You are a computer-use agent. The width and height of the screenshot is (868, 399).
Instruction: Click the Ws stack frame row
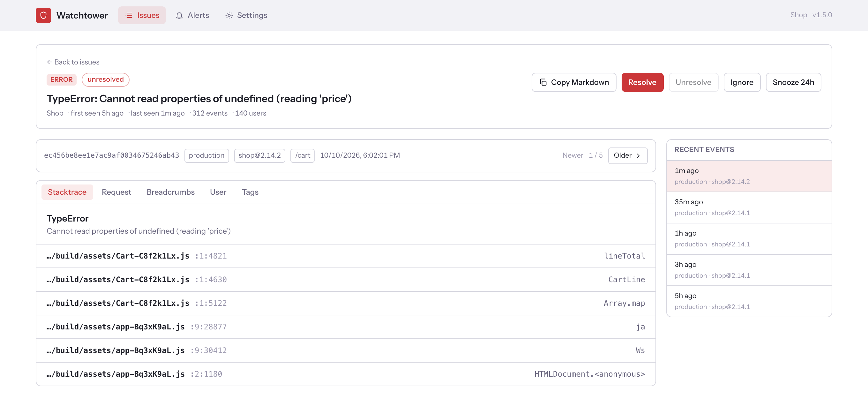point(346,350)
